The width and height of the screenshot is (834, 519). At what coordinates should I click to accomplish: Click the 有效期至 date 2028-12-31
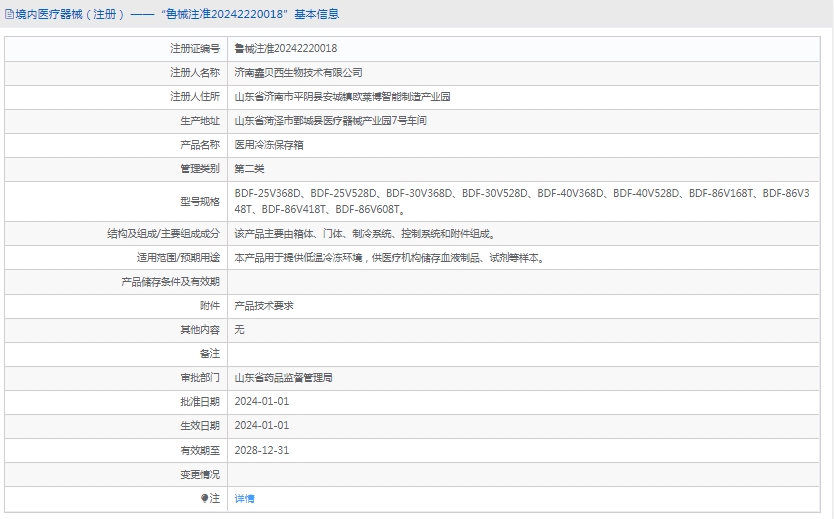coord(261,450)
